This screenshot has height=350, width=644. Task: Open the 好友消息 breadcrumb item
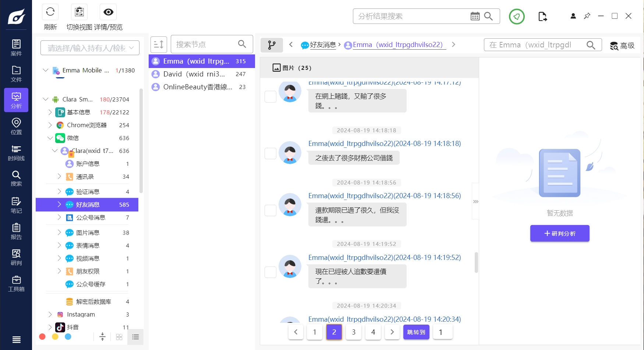point(323,45)
